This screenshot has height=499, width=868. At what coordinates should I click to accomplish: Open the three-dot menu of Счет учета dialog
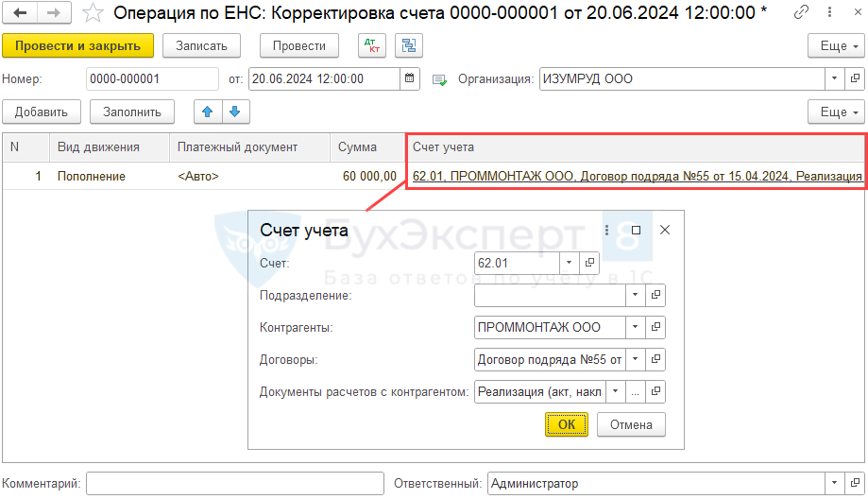[606, 230]
